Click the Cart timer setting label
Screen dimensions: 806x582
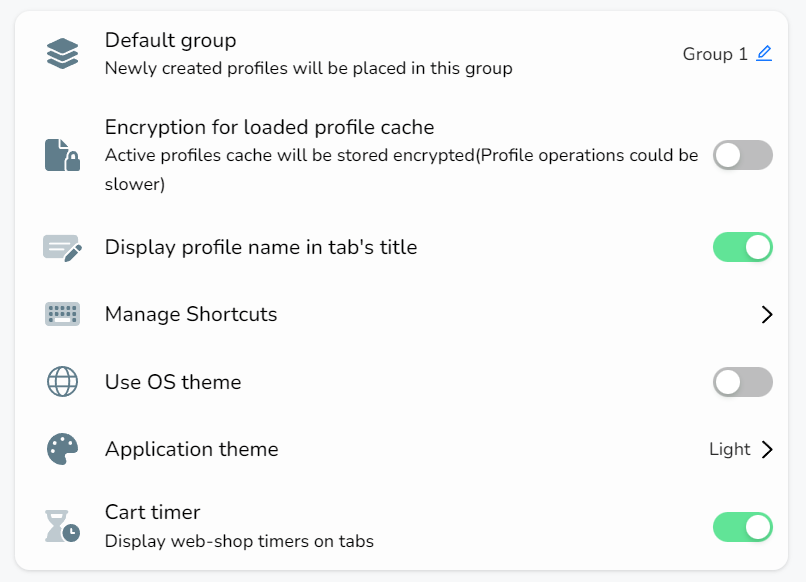[153, 512]
